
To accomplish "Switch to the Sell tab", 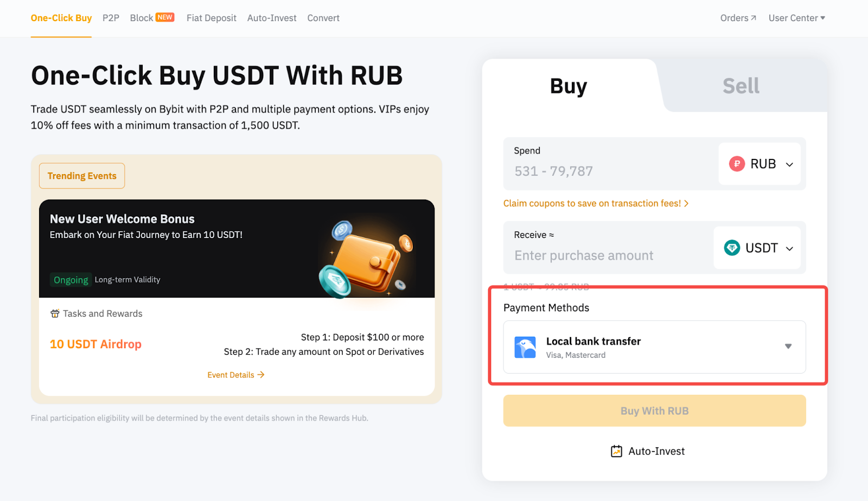I will click(x=741, y=86).
